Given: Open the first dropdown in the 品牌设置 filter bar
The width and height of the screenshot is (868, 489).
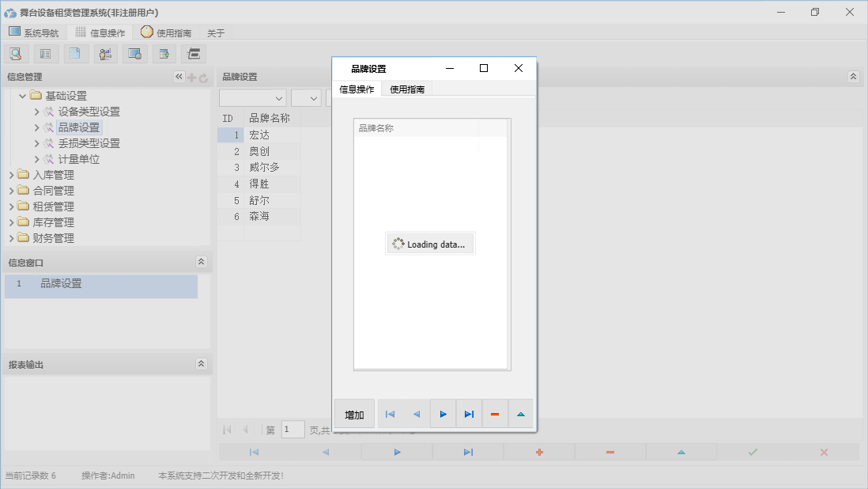Looking at the screenshot, I should click(x=252, y=97).
